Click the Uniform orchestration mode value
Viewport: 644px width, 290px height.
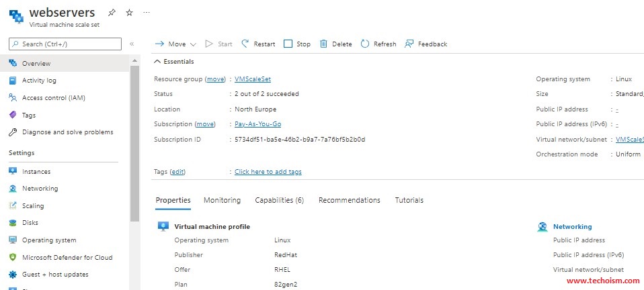[628, 154]
